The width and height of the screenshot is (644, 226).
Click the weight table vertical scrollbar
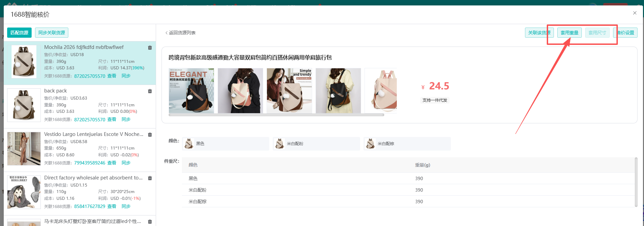point(636,182)
